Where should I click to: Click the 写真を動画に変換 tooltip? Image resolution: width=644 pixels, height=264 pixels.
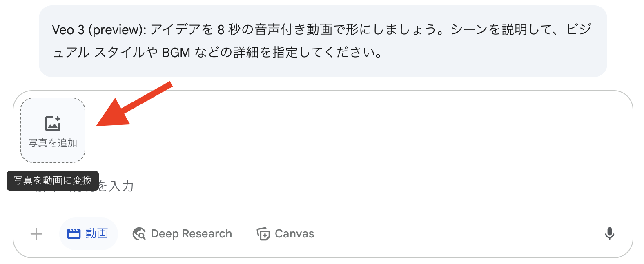pyautogui.click(x=52, y=180)
